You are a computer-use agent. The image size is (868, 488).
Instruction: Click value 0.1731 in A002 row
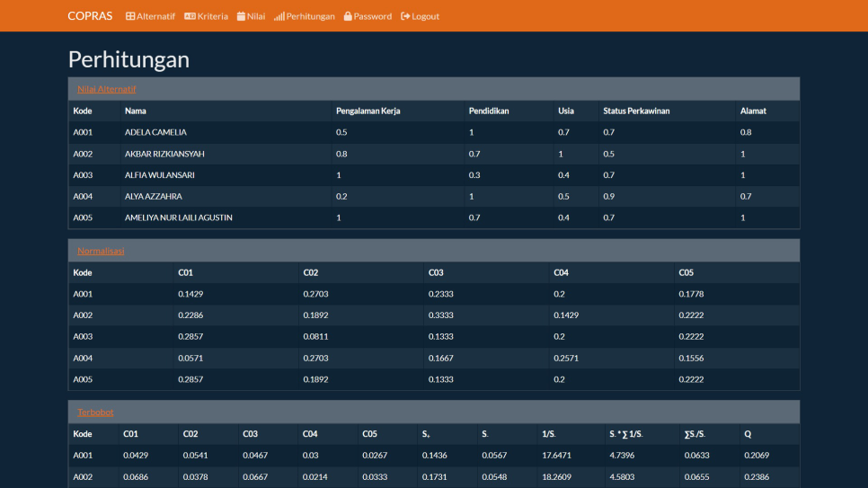coord(434,477)
